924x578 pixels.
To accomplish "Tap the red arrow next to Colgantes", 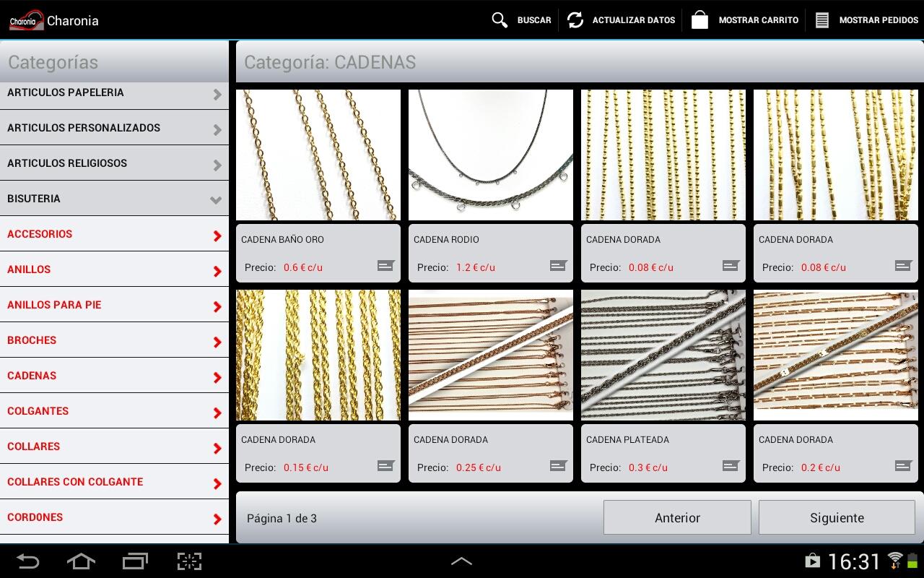I will click(x=217, y=413).
